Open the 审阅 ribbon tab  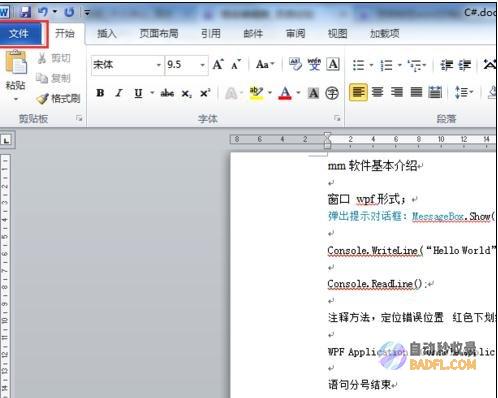click(x=295, y=33)
